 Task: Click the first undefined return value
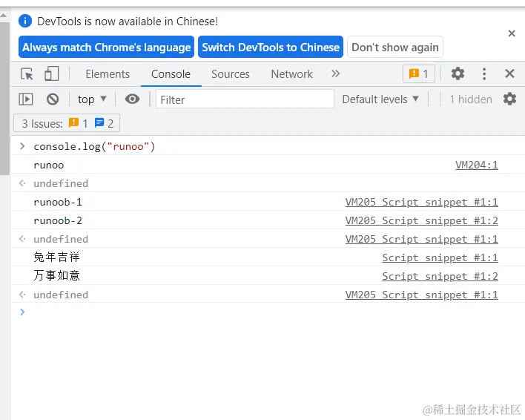tap(61, 183)
